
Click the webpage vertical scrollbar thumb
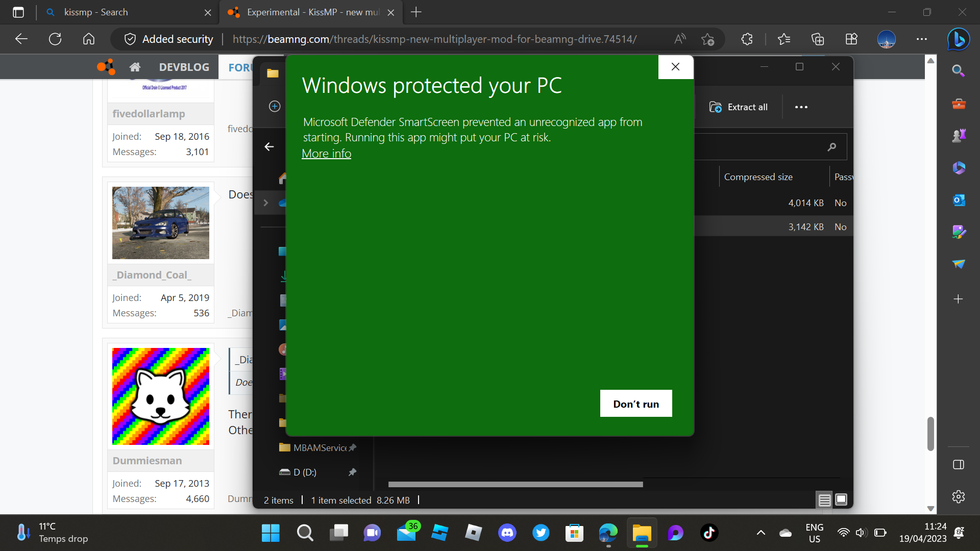930,434
